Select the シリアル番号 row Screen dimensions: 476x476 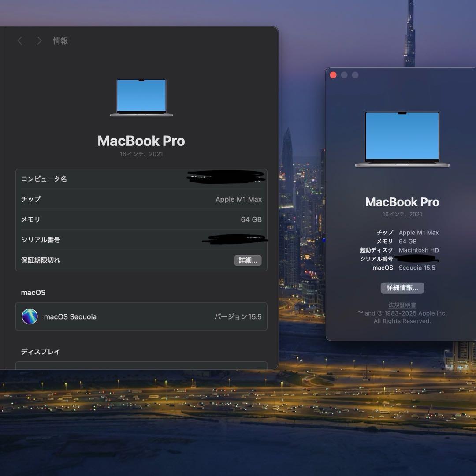click(141, 240)
